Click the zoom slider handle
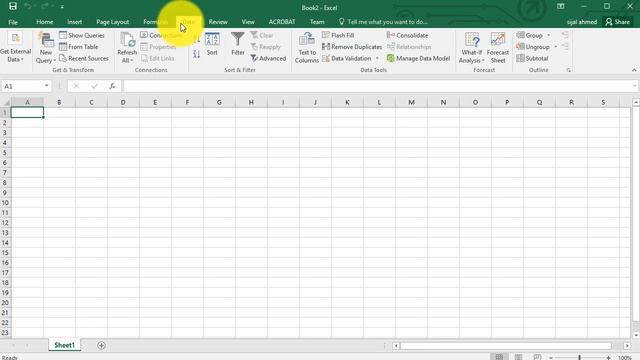 click(579, 358)
